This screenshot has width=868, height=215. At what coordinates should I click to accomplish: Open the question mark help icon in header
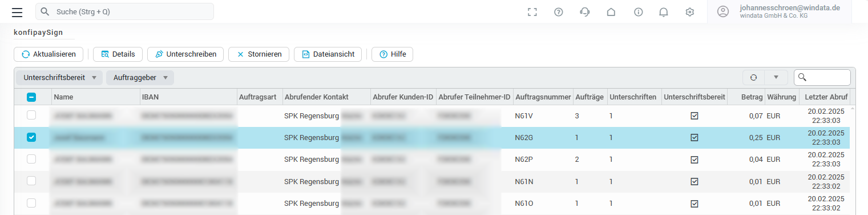tap(559, 12)
